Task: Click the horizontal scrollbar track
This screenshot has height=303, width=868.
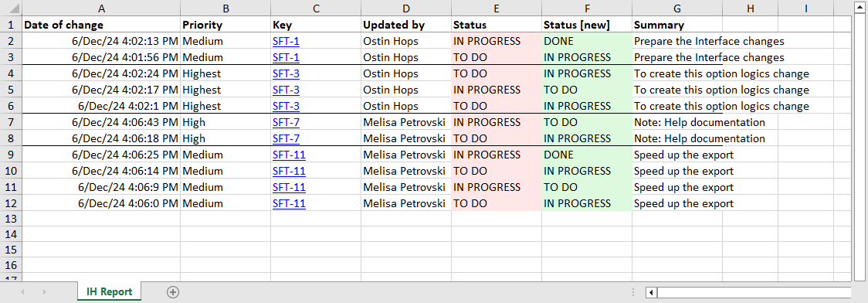Action: coord(754,292)
